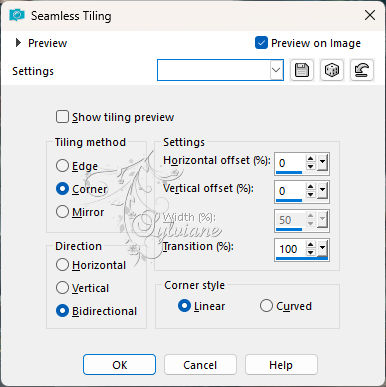The image size is (386, 387).
Task: Select the Mirror tiling method
Action: pos(62,212)
